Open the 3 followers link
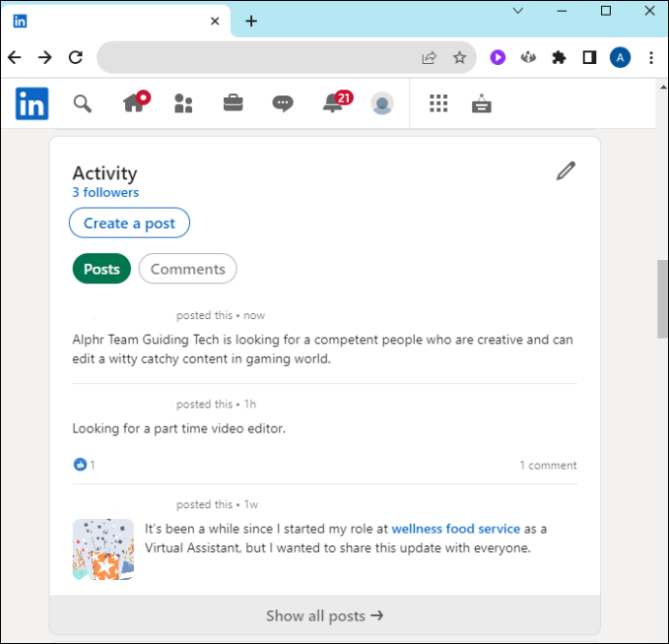The height and width of the screenshot is (644, 669). click(106, 192)
